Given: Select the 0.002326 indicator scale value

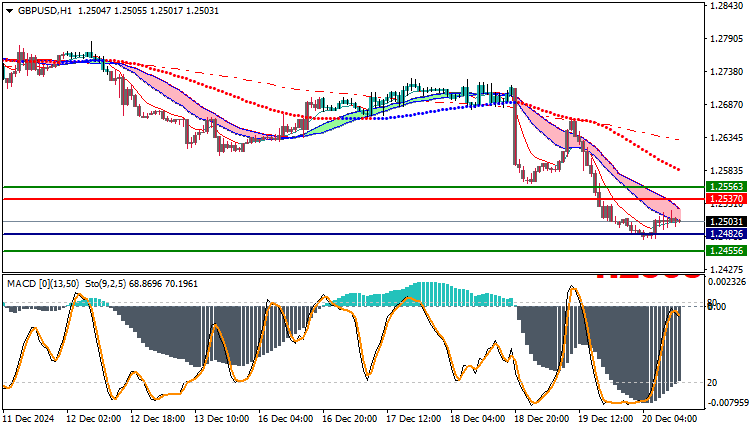Looking at the screenshot, I should [x=727, y=282].
